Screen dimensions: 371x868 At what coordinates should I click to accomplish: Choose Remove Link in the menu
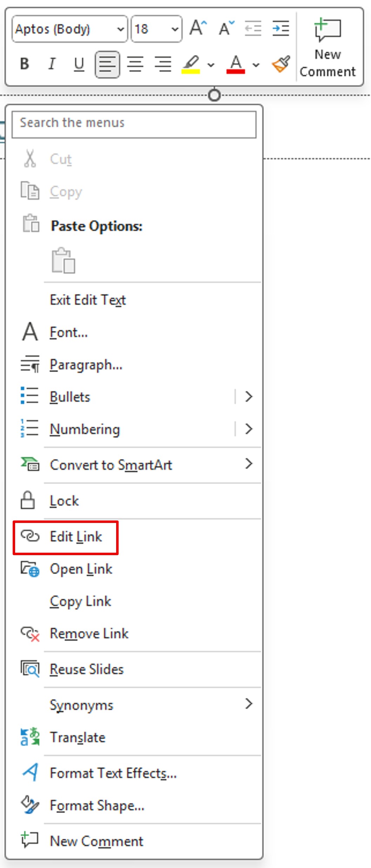tap(89, 633)
